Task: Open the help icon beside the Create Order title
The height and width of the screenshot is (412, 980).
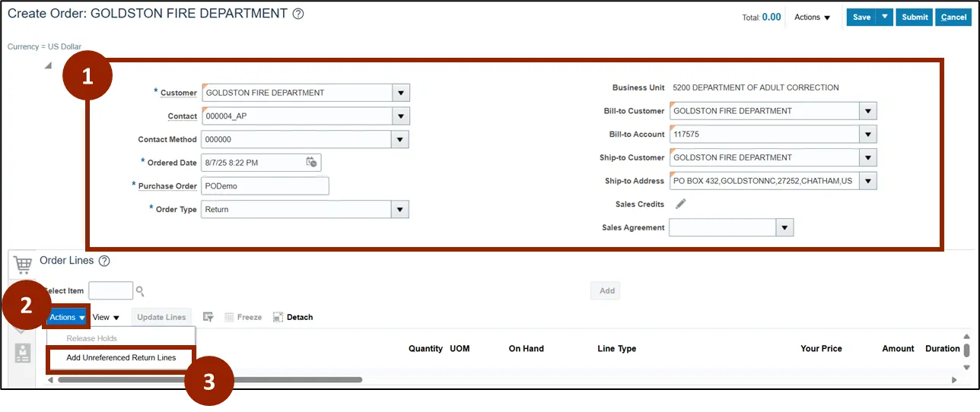Action: pyautogui.click(x=298, y=14)
